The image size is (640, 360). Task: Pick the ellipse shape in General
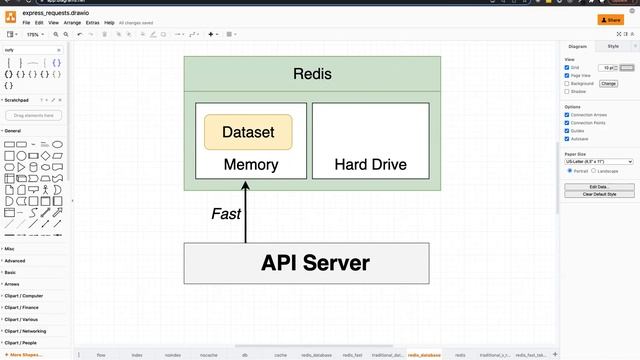pos(58,144)
